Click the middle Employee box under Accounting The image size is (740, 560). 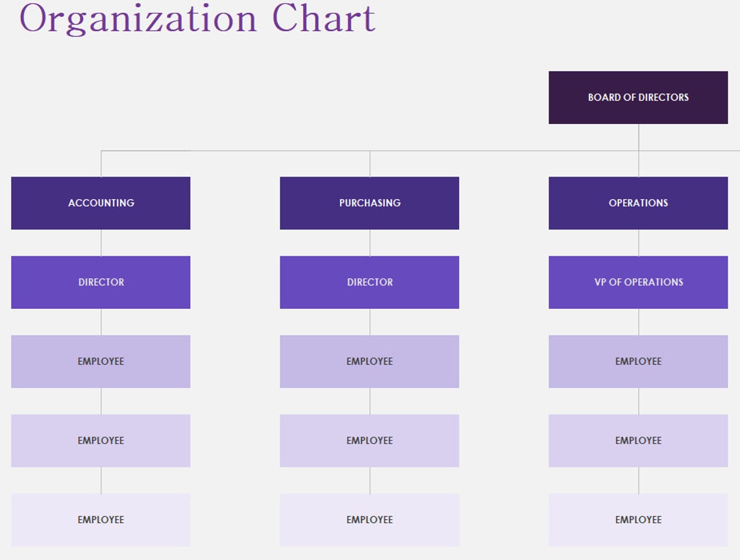tap(101, 440)
